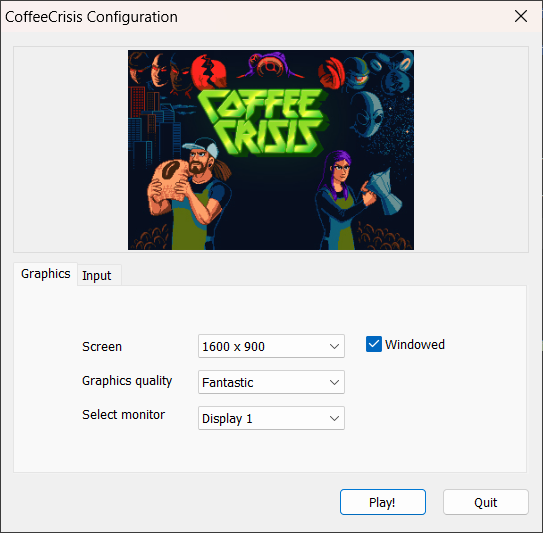The width and height of the screenshot is (543, 533).
Task: Launch the game with Play! button
Action: click(383, 502)
